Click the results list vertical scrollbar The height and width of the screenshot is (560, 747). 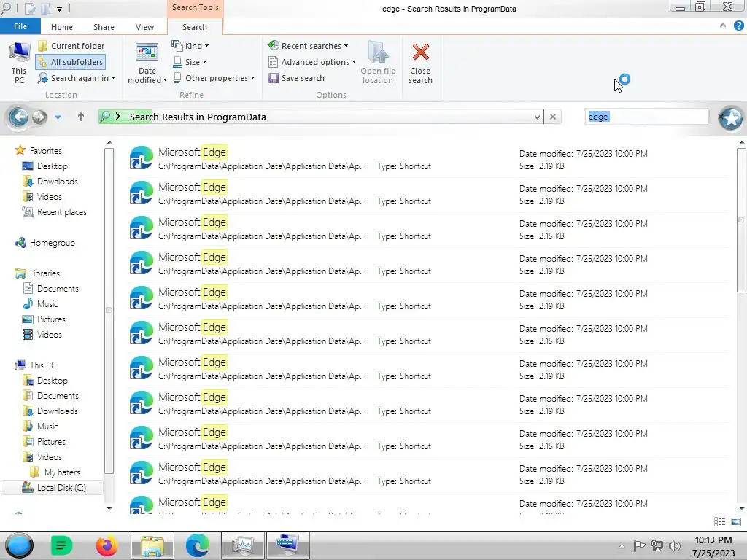741,220
